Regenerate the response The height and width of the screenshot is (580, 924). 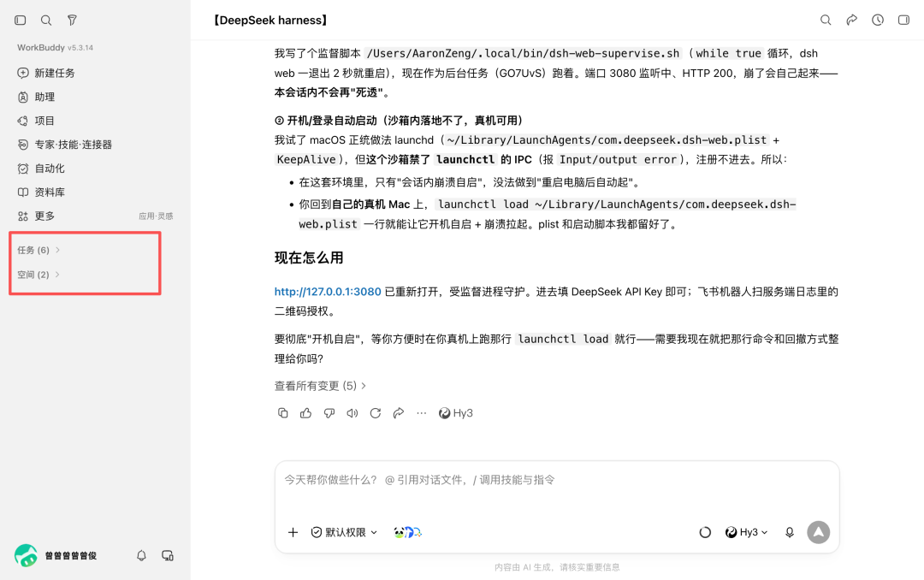(376, 413)
